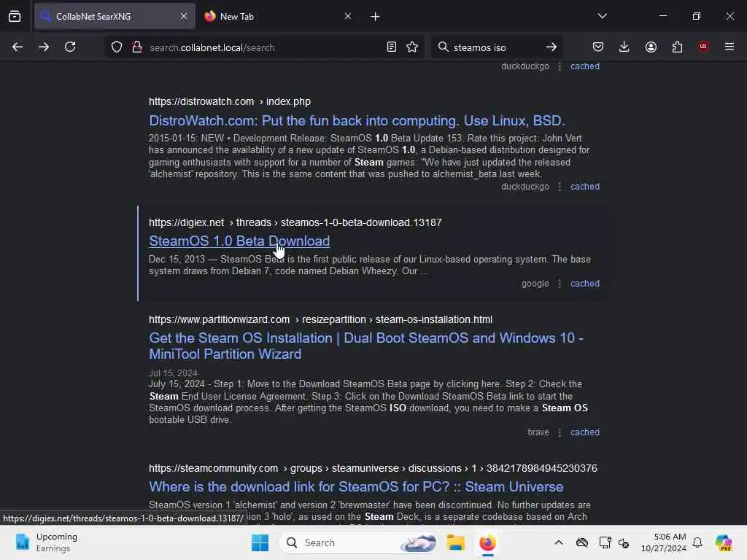The width and height of the screenshot is (747, 560).
Task: Show hidden system tray icons
Action: click(558, 542)
